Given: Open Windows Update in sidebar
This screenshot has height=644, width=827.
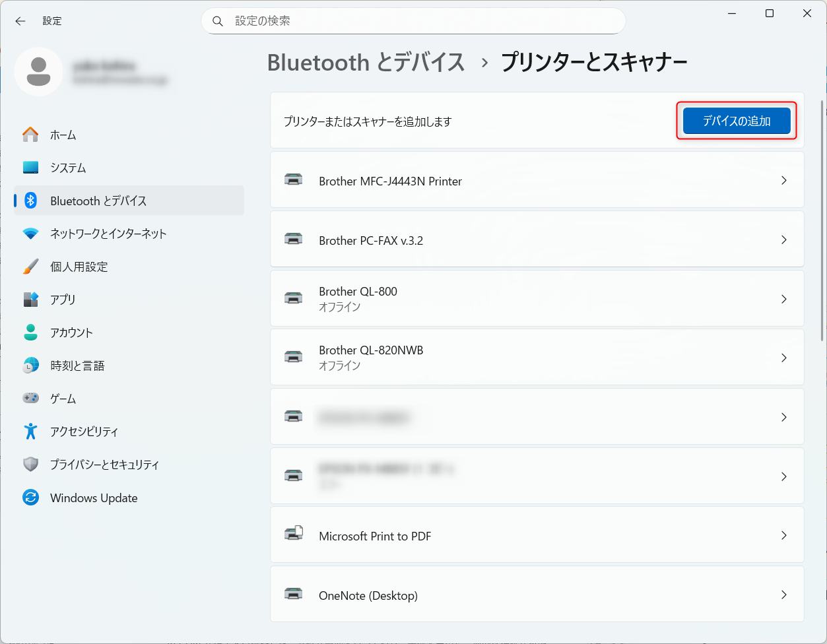Looking at the screenshot, I should point(129,498).
